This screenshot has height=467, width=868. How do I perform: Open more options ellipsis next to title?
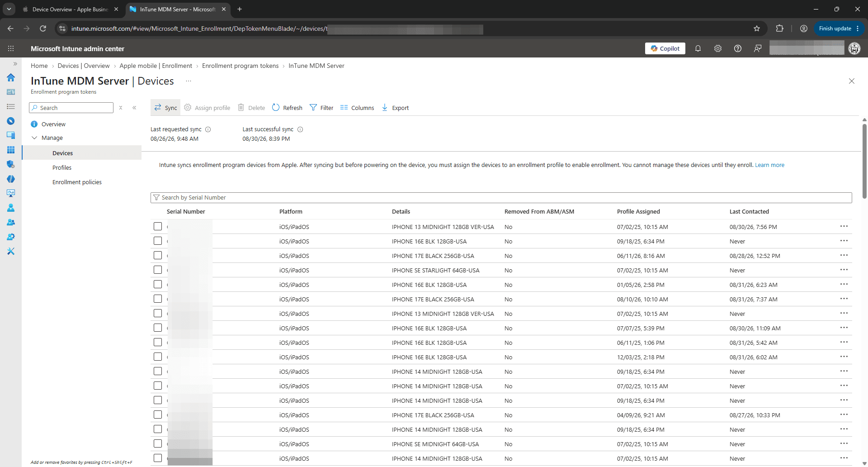(189, 81)
